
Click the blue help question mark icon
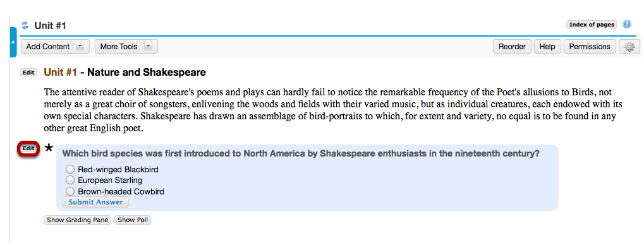click(627, 24)
